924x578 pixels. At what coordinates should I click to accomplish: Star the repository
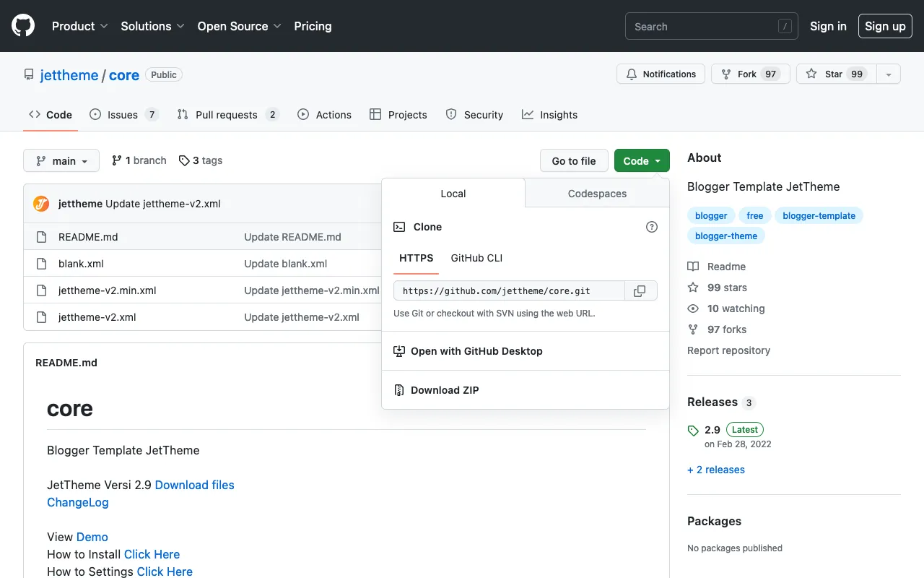tap(837, 74)
